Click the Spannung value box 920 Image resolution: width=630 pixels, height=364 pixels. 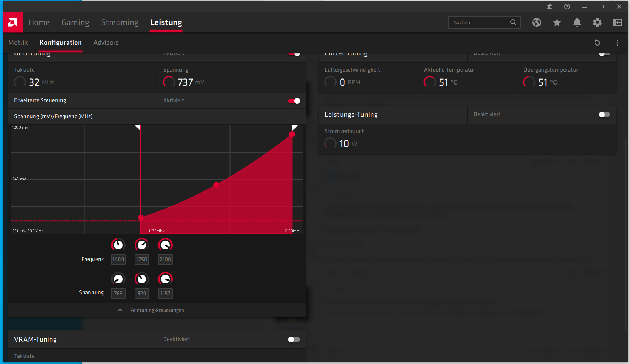(x=142, y=294)
